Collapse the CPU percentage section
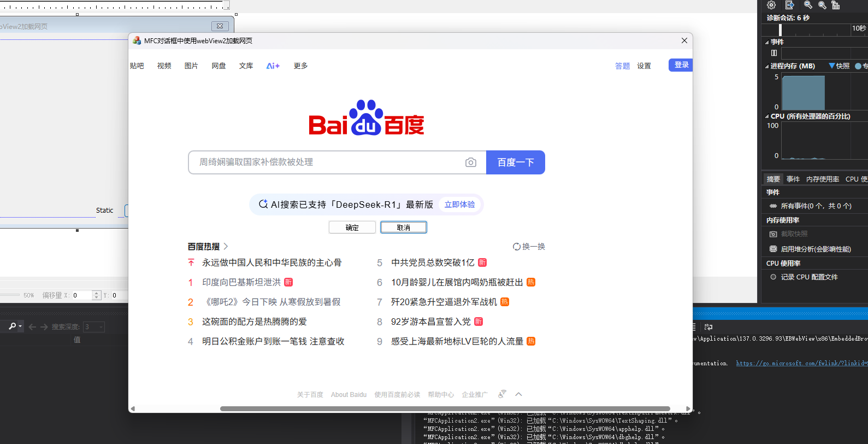Image resolution: width=868 pixels, height=444 pixels. (x=766, y=116)
